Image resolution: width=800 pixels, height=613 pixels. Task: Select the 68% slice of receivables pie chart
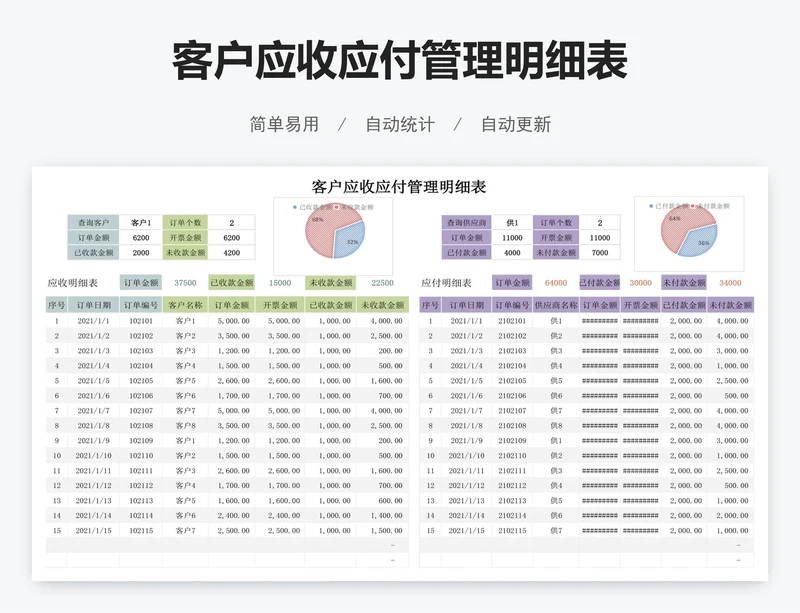point(321,230)
